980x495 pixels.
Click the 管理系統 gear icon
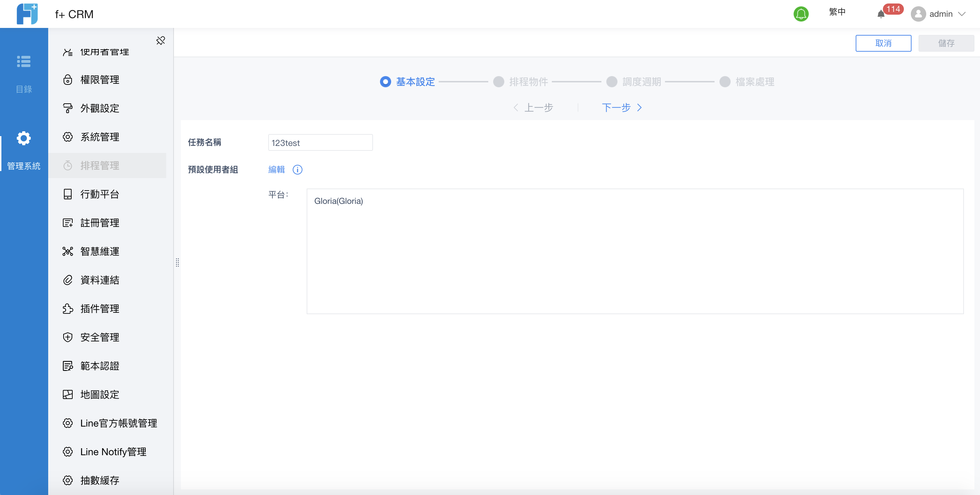pos(24,138)
